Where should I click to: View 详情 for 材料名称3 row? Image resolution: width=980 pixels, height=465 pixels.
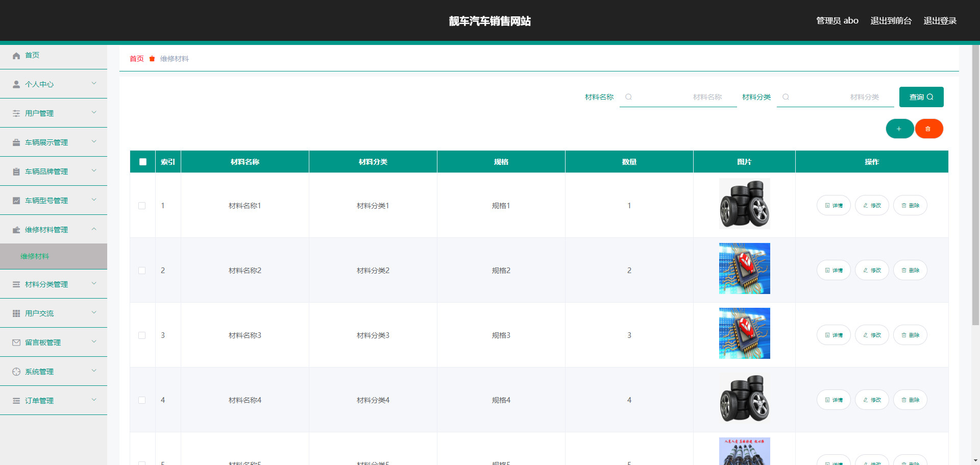834,335
